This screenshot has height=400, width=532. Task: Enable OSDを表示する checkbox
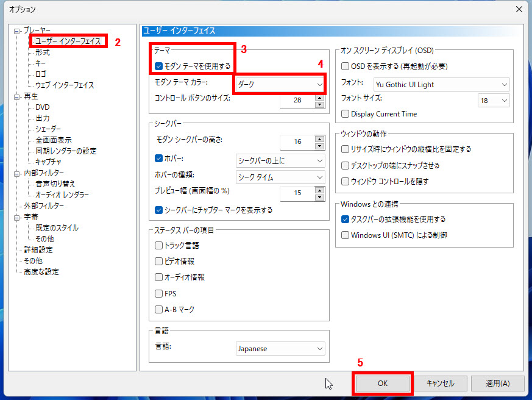(x=346, y=66)
